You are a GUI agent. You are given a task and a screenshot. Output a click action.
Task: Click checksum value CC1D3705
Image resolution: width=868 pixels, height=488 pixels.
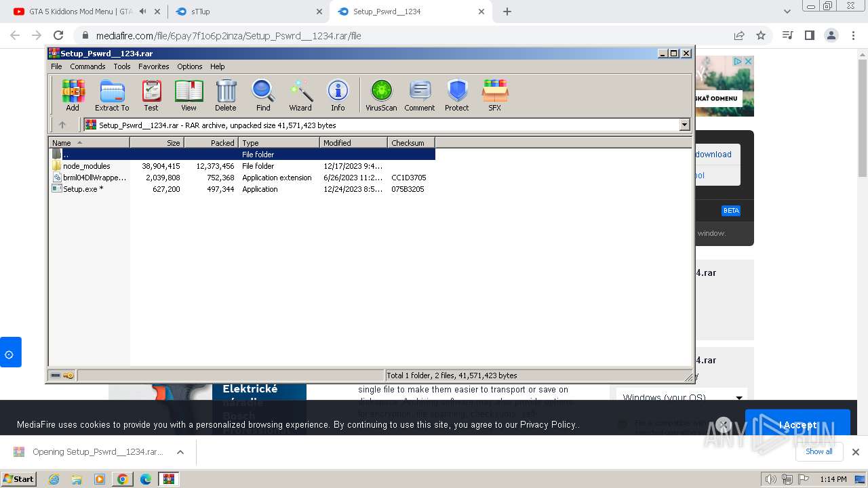(408, 178)
